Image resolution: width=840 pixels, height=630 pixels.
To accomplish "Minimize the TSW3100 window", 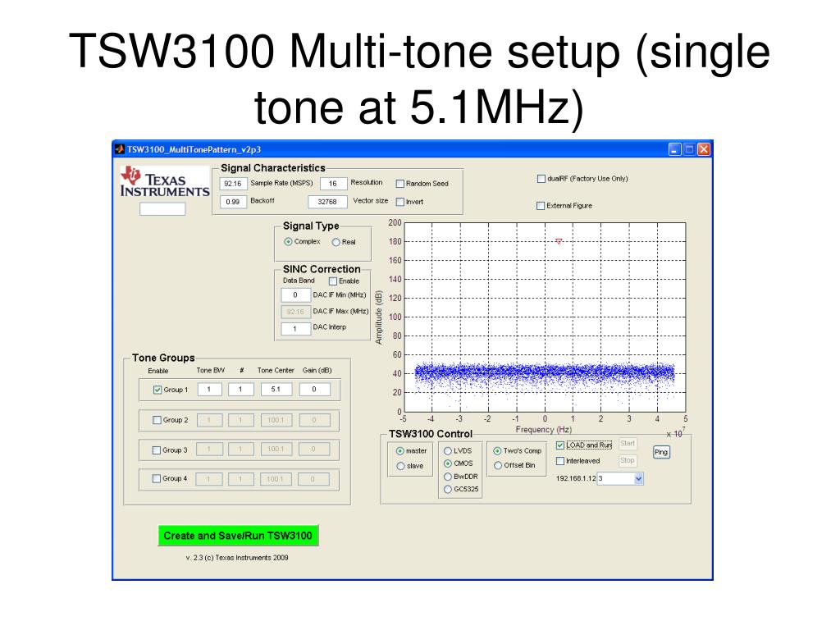I will 675,149.
